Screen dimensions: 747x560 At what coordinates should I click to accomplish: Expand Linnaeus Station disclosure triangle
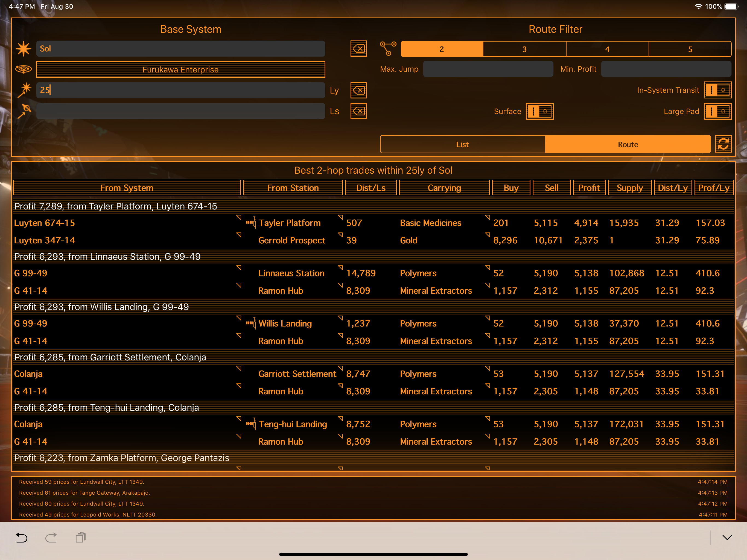[340, 267]
